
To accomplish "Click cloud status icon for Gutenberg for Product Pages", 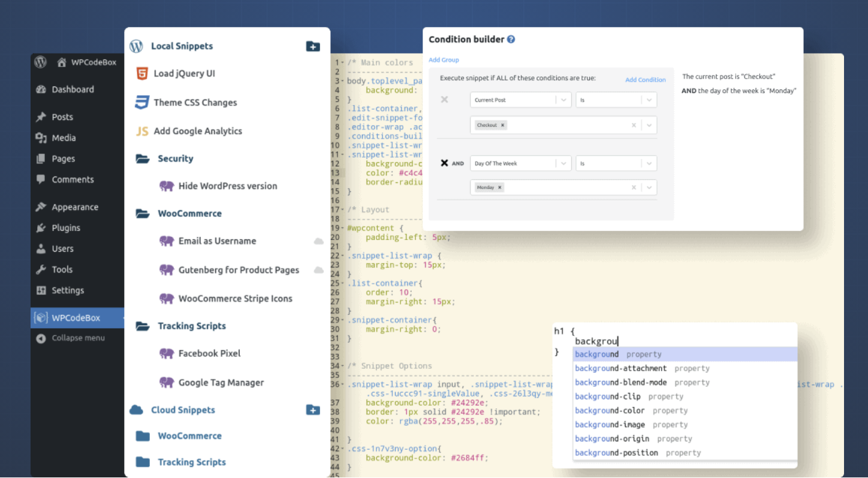I will 319,270.
